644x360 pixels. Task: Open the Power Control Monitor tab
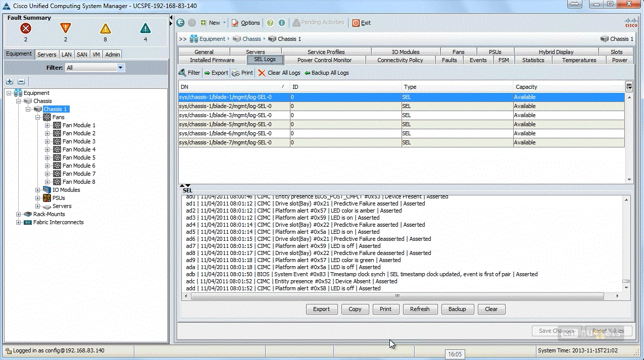pyautogui.click(x=324, y=60)
